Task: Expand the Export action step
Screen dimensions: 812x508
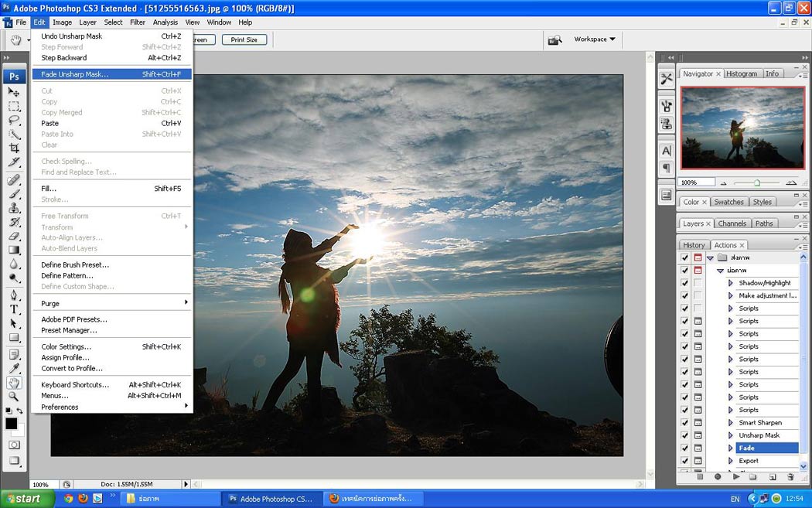Action: [x=730, y=461]
